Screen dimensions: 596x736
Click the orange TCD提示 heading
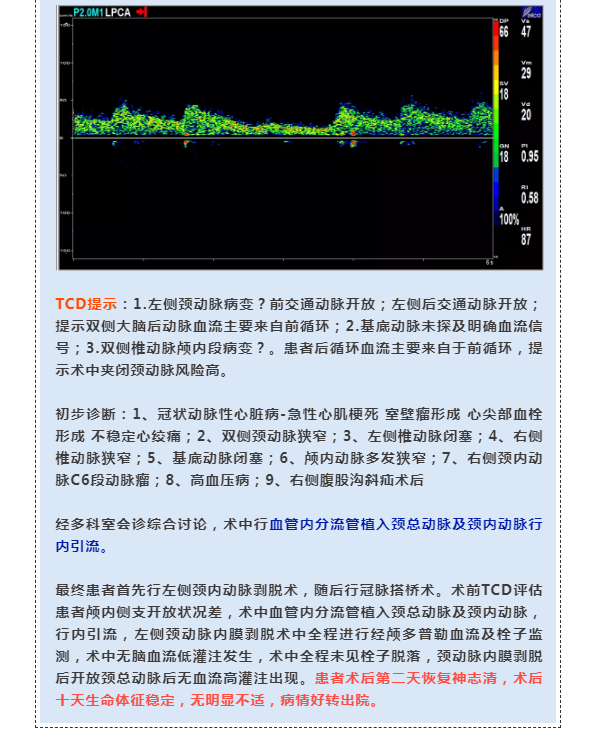(86, 304)
